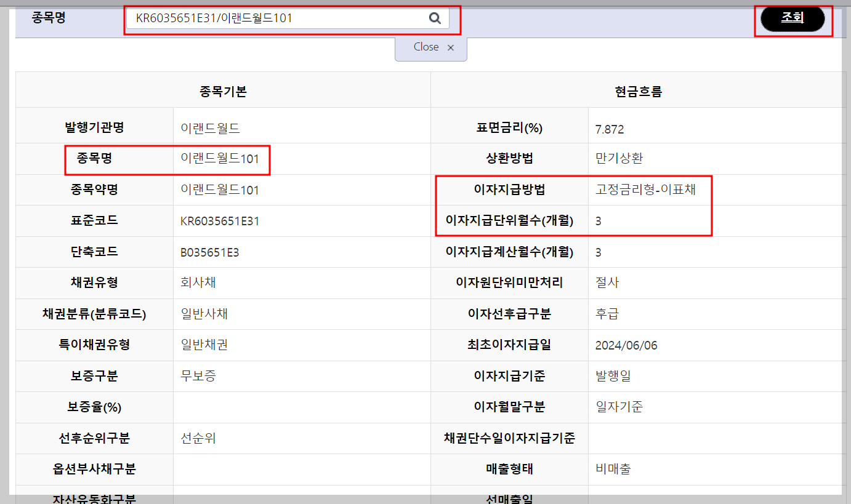851x504 pixels.
Task: Click the 종목명 value 이랜드월드101
Action: [x=220, y=159]
